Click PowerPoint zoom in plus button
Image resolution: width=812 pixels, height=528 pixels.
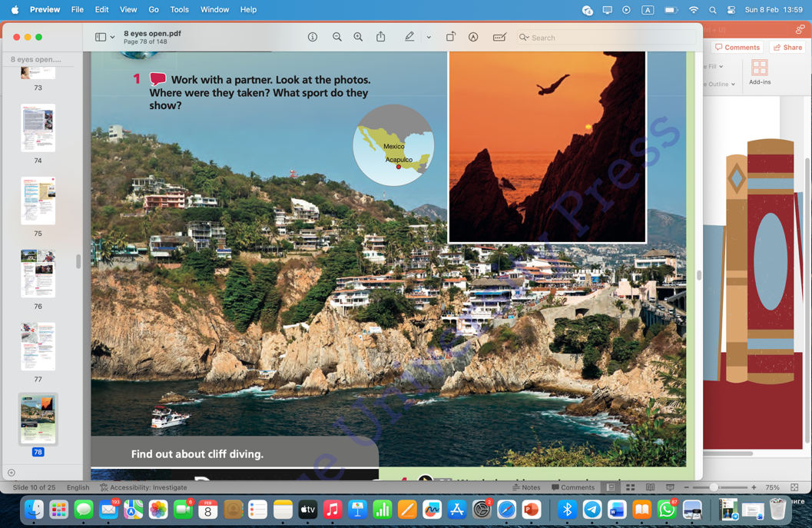(x=754, y=487)
